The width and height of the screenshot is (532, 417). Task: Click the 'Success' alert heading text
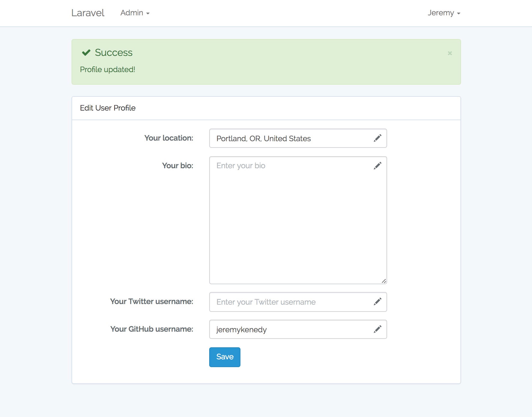pos(114,53)
